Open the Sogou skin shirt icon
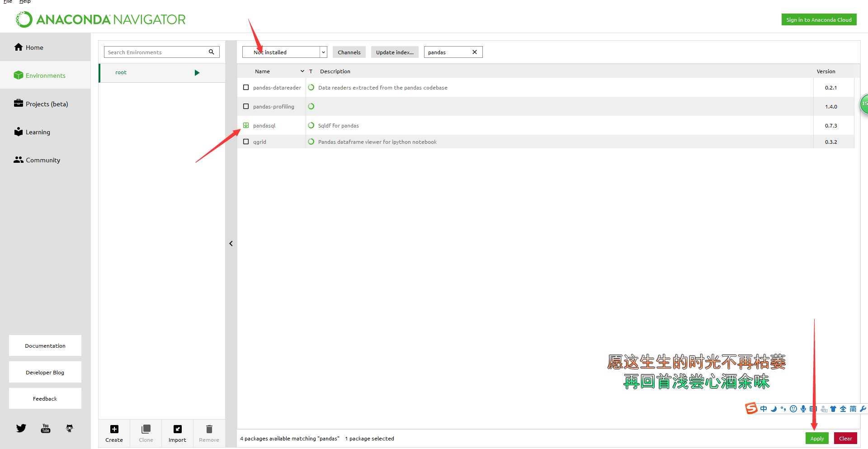 [833, 409]
